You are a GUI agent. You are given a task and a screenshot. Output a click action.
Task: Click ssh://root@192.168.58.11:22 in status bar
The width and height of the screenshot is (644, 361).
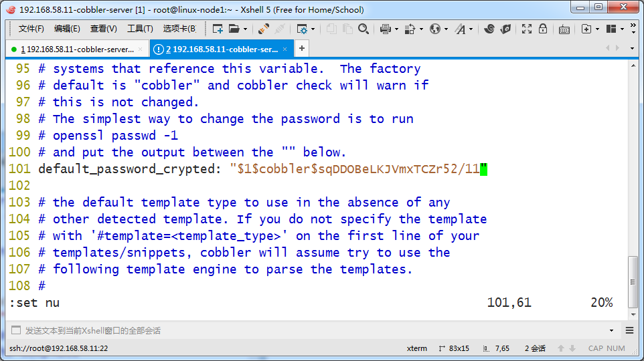pyautogui.click(x=59, y=348)
